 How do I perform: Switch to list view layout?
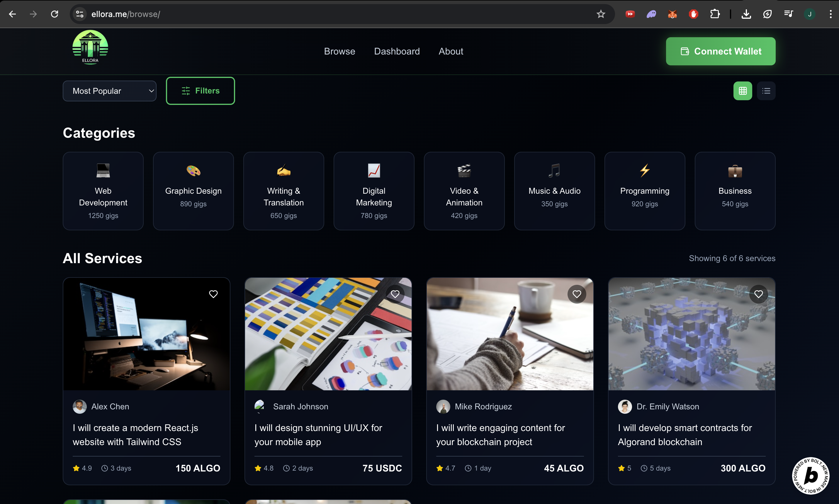(766, 91)
